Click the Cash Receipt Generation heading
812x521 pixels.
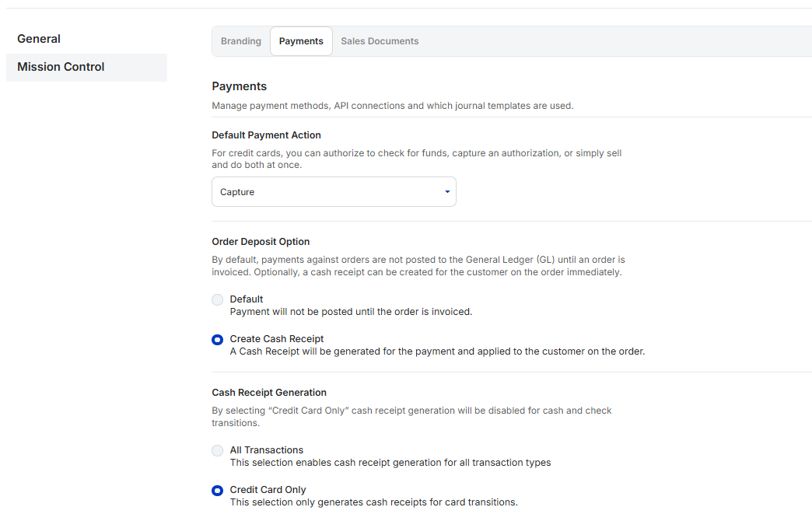tap(269, 393)
